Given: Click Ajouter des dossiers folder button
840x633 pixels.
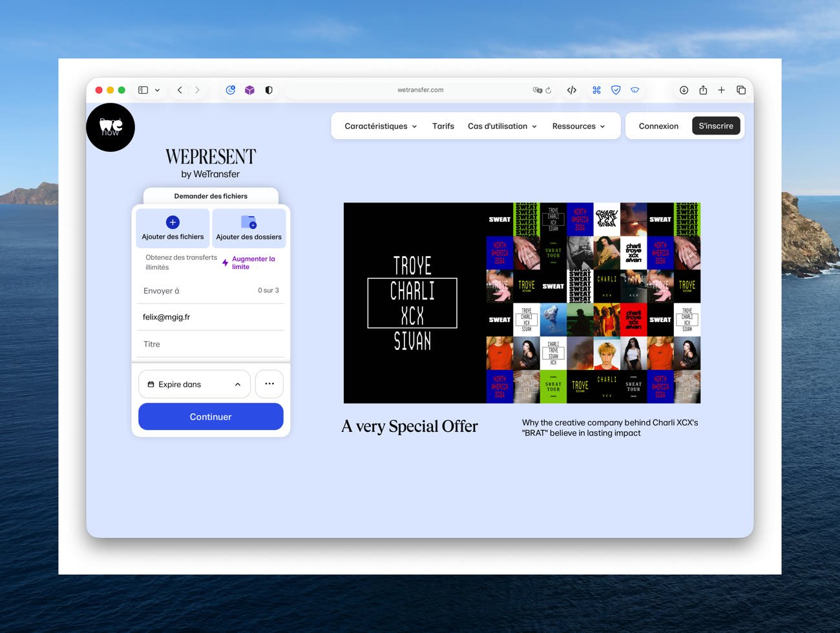Looking at the screenshot, I should click(249, 228).
